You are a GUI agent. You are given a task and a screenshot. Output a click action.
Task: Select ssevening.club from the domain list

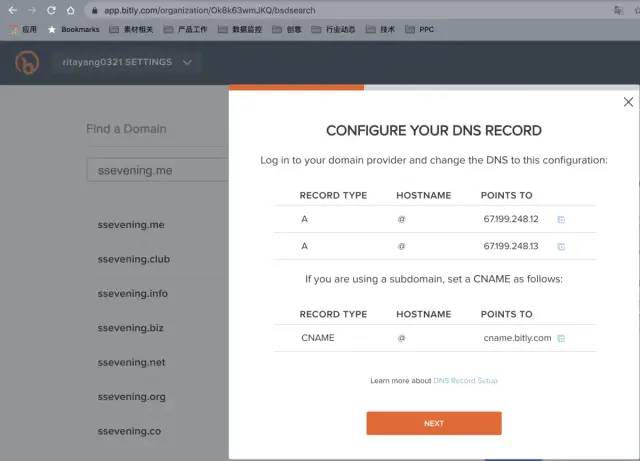[x=133, y=259]
